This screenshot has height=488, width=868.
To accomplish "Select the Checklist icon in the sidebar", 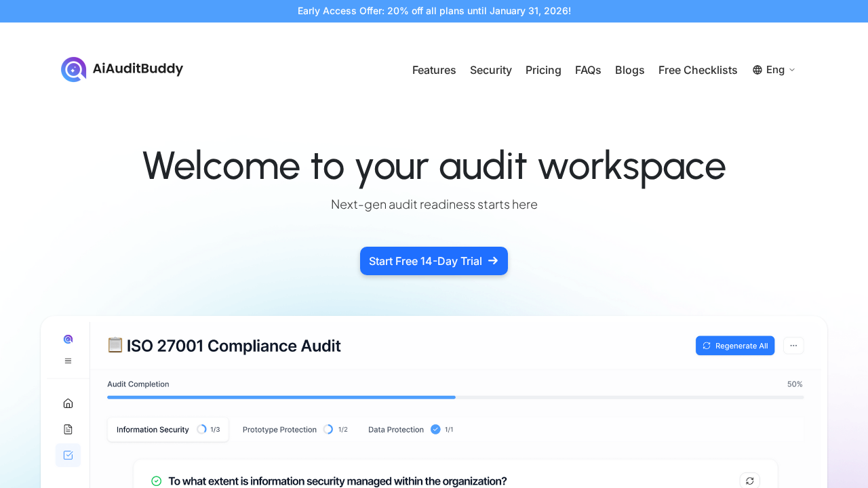I will click(68, 455).
